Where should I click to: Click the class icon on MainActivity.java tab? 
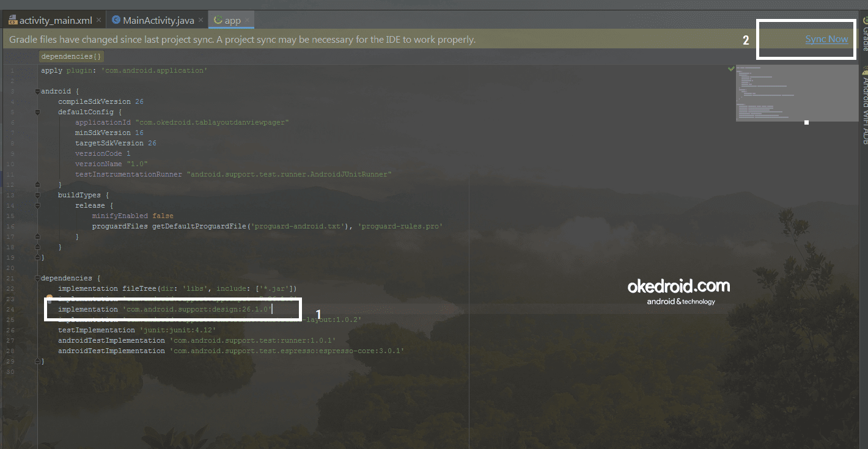[116, 19]
